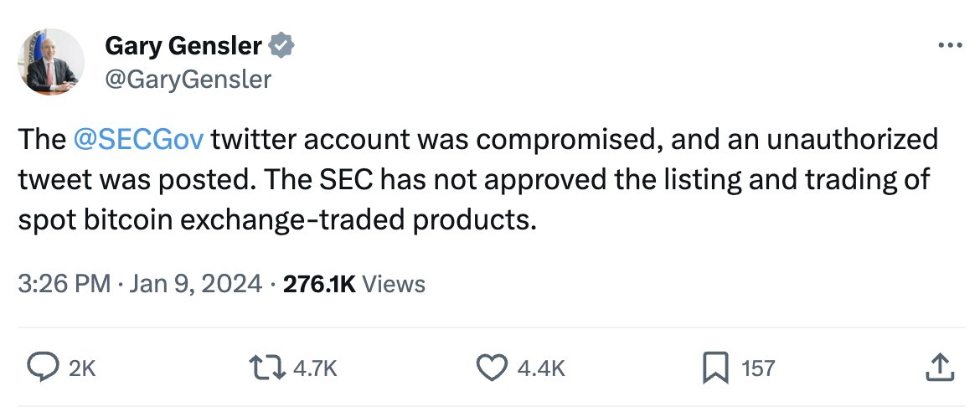The height and width of the screenshot is (412, 980).
Task: Click the Gary Gensler display name
Action: tap(183, 47)
